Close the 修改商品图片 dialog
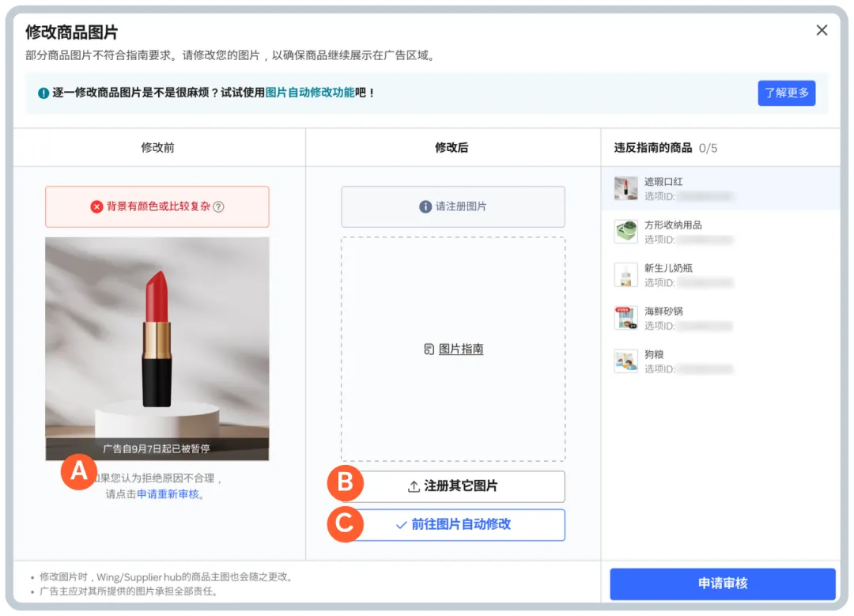Viewport: 854px width, 616px height. point(822,30)
